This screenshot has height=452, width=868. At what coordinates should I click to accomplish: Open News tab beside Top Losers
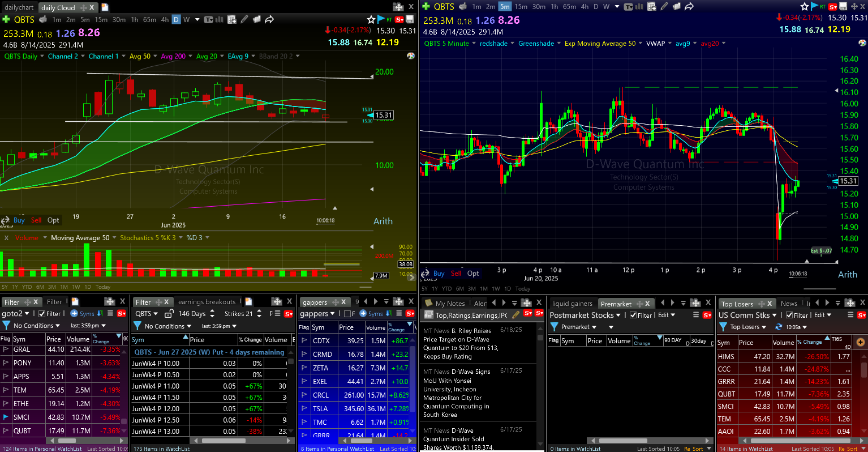point(789,304)
